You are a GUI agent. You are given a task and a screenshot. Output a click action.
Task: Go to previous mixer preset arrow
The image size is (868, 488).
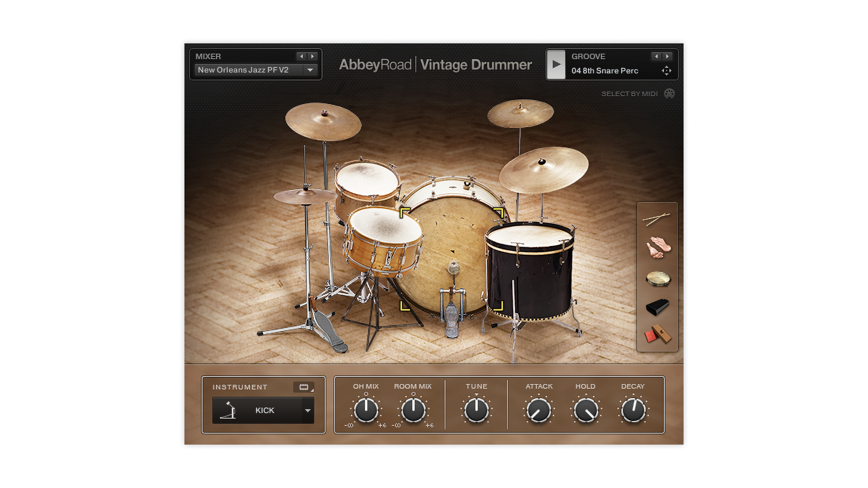[x=302, y=56]
